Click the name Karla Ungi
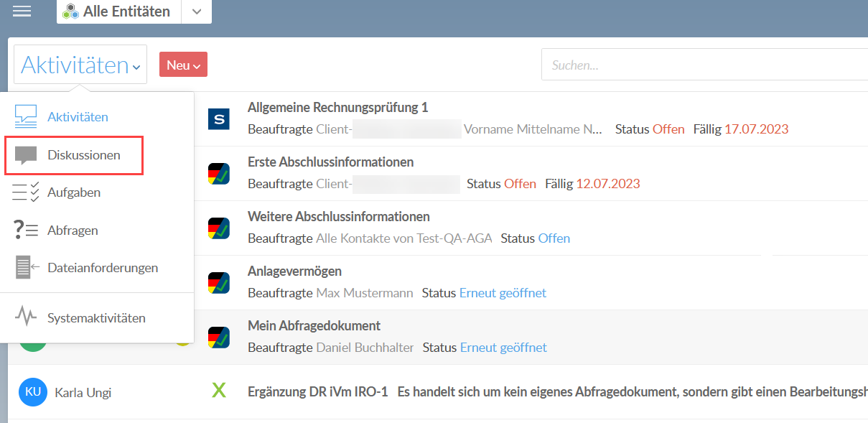The width and height of the screenshot is (868, 423). click(x=83, y=393)
